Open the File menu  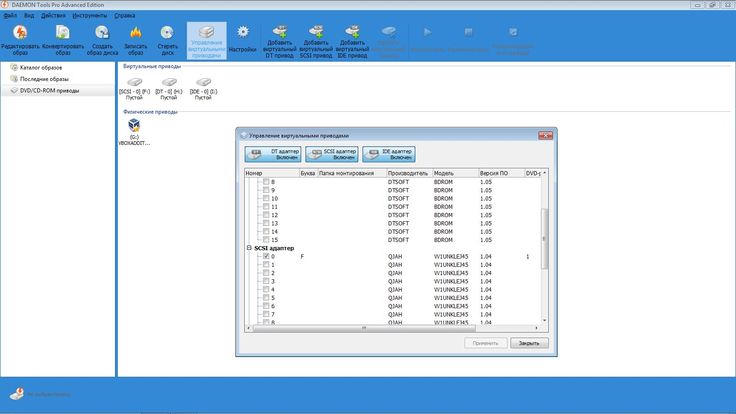pyautogui.click(x=10, y=15)
